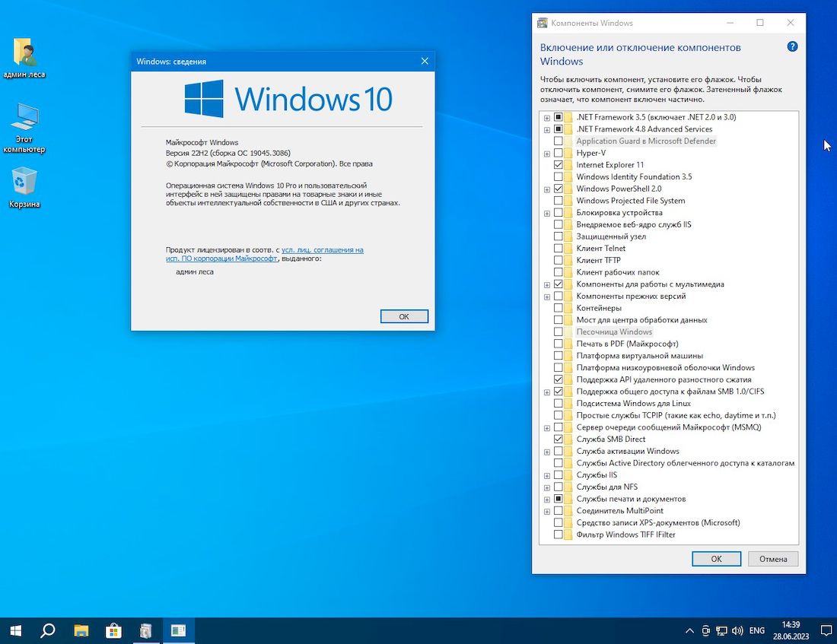Check Платформа виртуальной машины
837x644 pixels.
coord(558,355)
